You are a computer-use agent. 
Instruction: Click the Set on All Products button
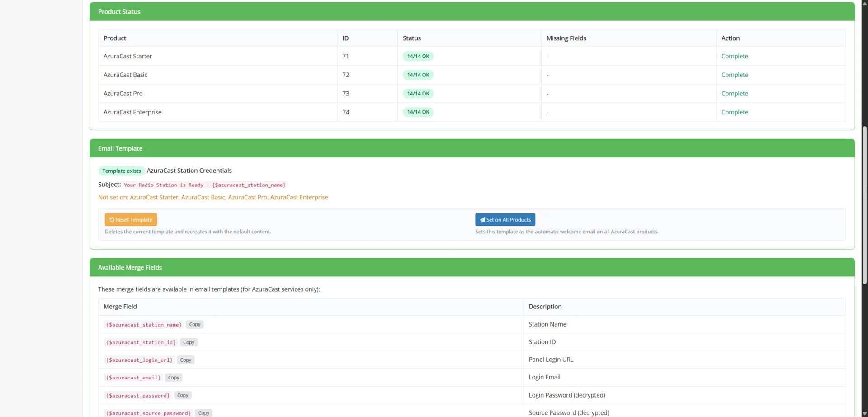[505, 219]
